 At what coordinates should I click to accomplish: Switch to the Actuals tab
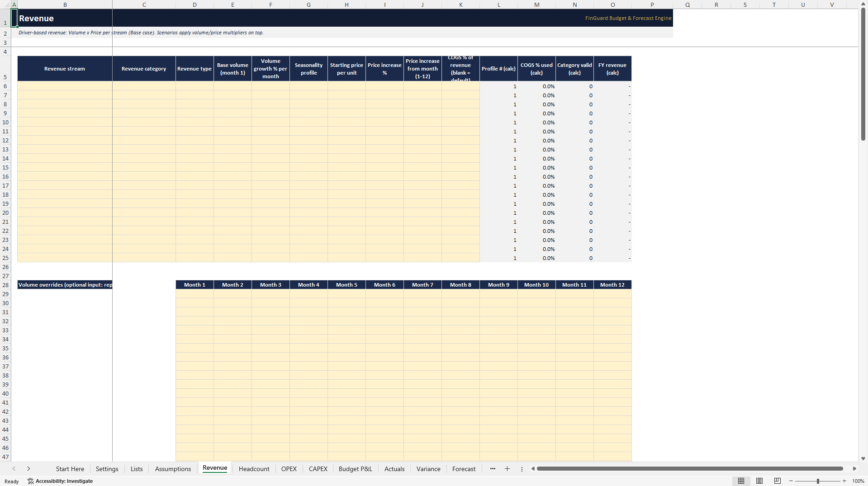point(394,469)
